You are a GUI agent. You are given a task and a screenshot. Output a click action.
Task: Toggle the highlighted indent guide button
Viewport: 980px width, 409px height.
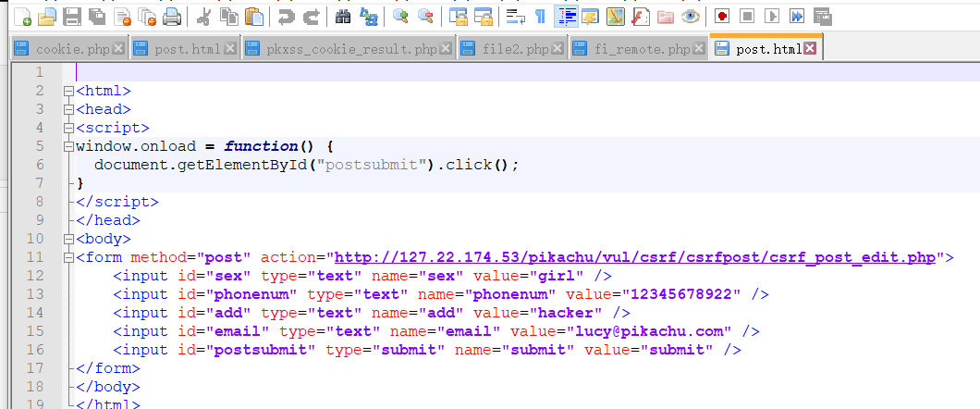[x=566, y=17]
